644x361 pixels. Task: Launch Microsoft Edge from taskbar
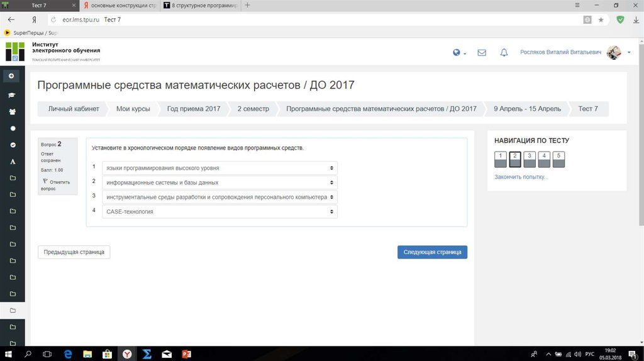point(68,354)
